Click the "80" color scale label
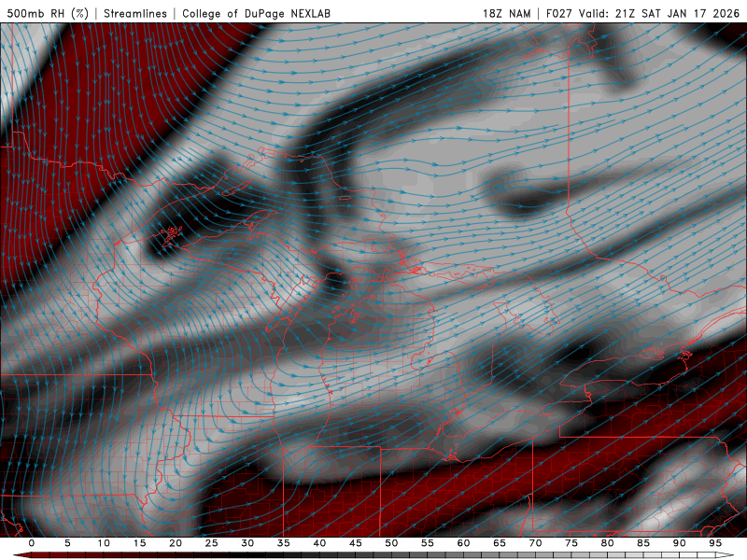 point(608,543)
